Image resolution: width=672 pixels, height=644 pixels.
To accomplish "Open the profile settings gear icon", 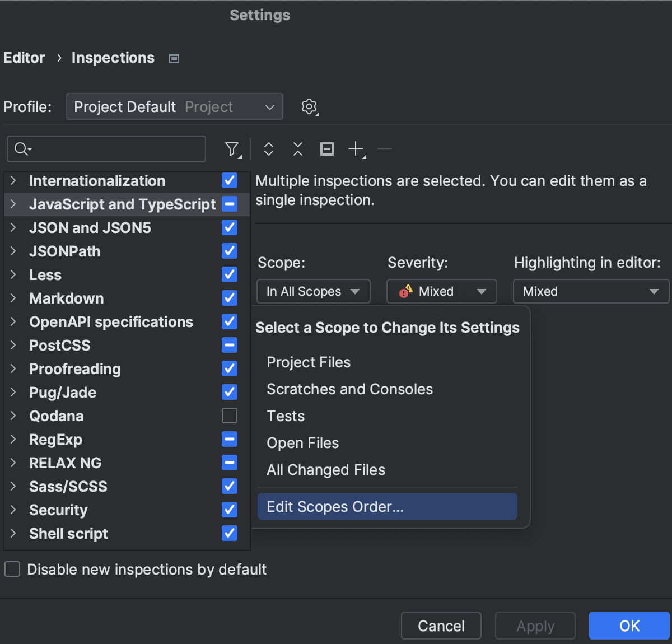I will (309, 106).
